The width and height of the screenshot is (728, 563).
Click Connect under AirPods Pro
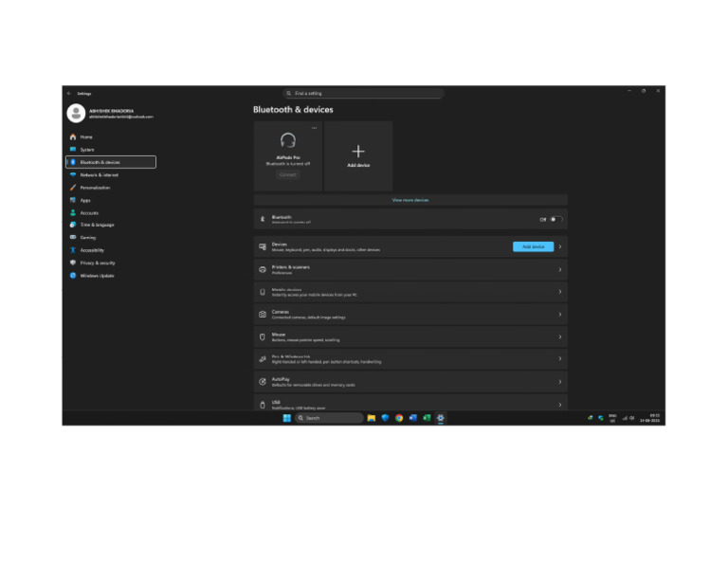click(288, 174)
